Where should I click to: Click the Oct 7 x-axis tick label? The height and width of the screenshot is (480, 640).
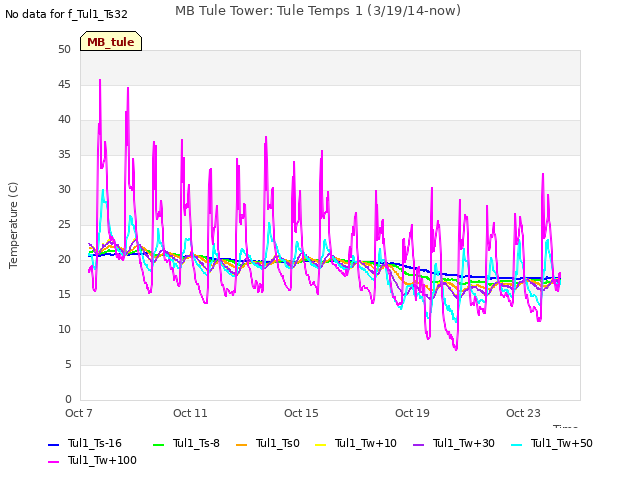79,413
